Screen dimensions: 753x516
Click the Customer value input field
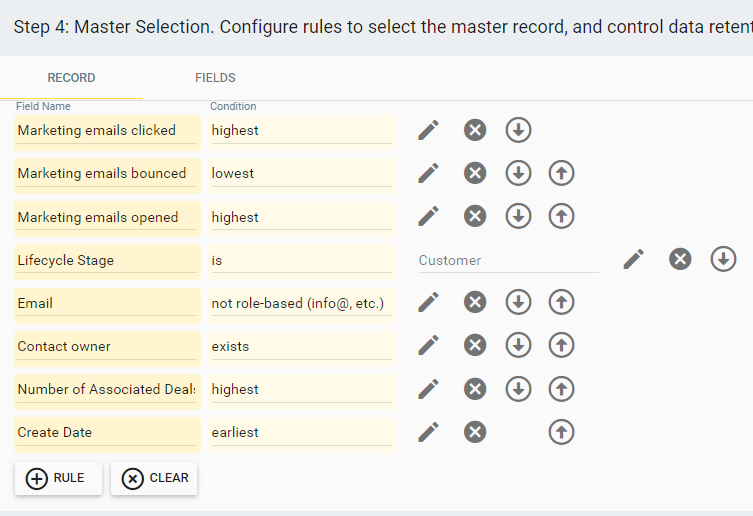point(507,260)
